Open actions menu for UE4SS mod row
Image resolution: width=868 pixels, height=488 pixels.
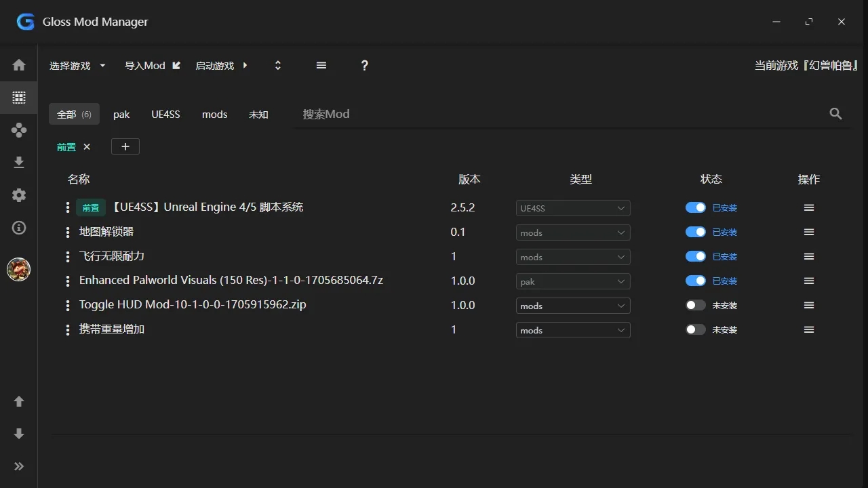809,208
